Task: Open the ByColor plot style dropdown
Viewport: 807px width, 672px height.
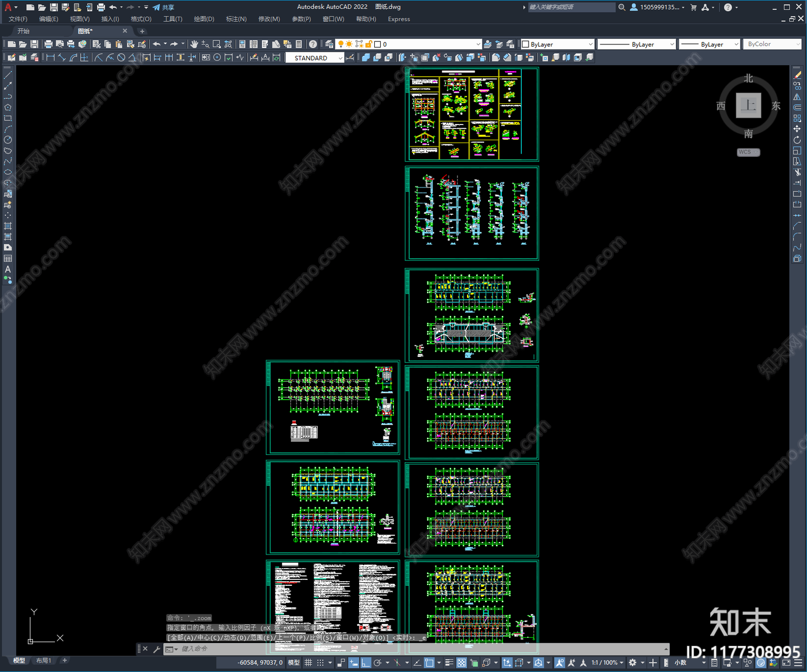Action: pyautogui.click(x=773, y=44)
